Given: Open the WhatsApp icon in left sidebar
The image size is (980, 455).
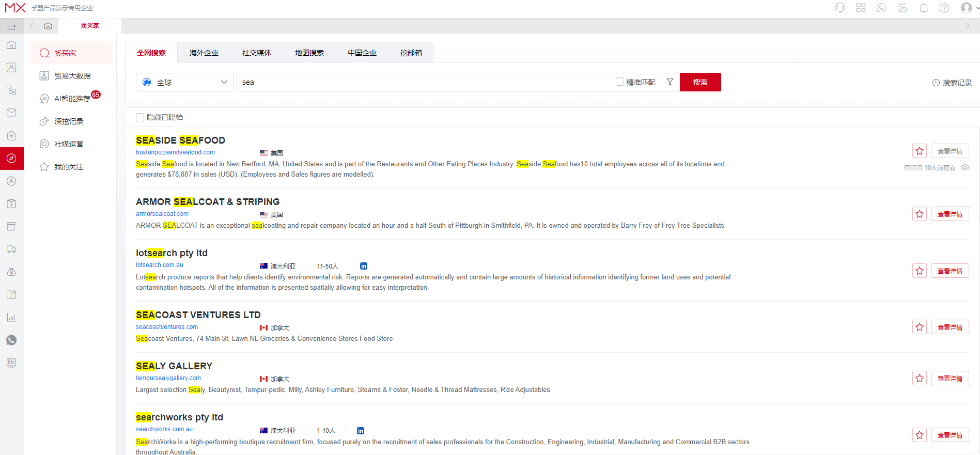Looking at the screenshot, I should [x=11, y=340].
